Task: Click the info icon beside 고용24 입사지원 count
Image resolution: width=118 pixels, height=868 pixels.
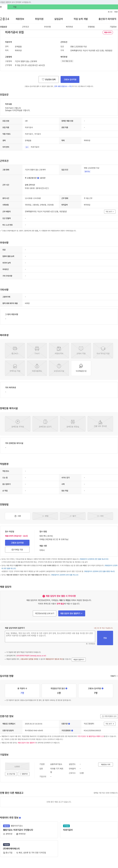Action: pyautogui.click(x=103, y=688)
